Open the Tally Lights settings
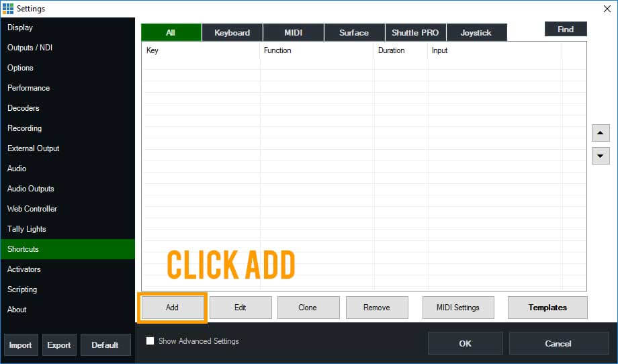This screenshot has width=618, height=364. [27, 229]
